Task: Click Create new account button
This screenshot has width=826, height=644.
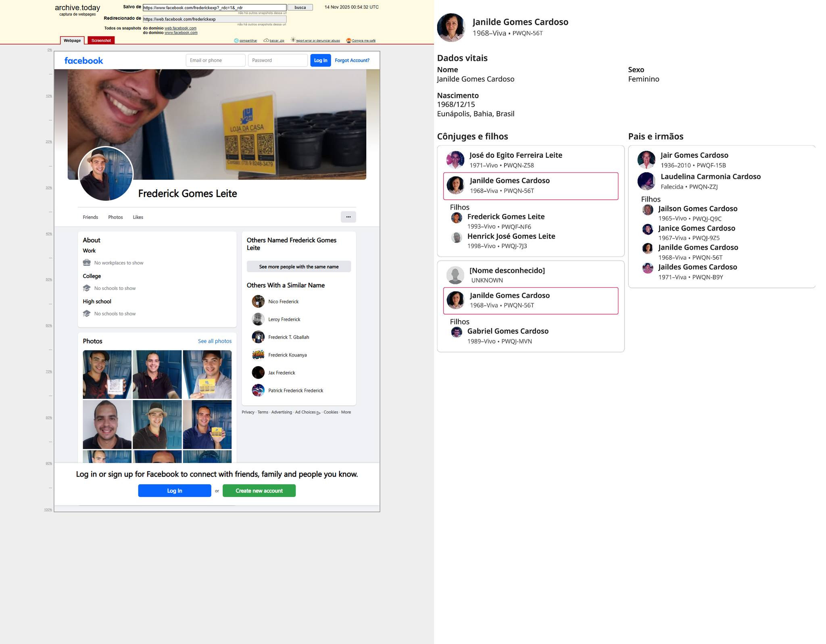Action: click(x=259, y=490)
